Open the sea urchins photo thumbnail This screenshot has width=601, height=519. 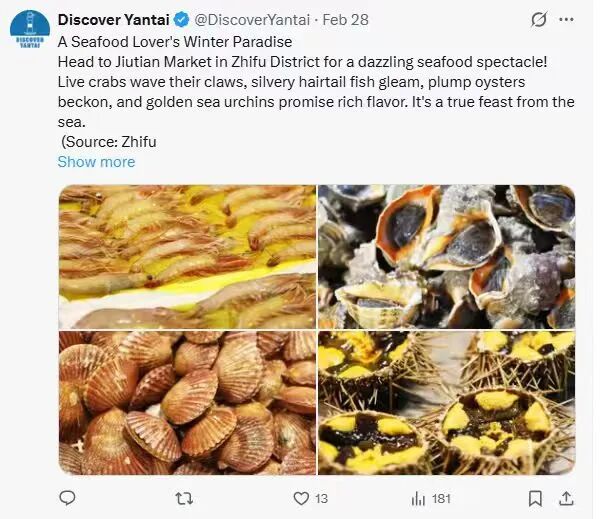pyautogui.click(x=447, y=403)
